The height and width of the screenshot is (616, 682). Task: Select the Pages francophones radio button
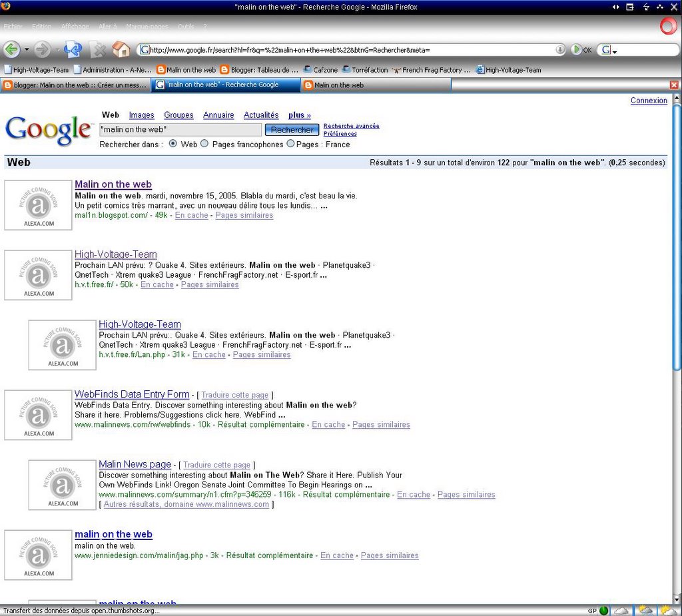[x=204, y=144]
